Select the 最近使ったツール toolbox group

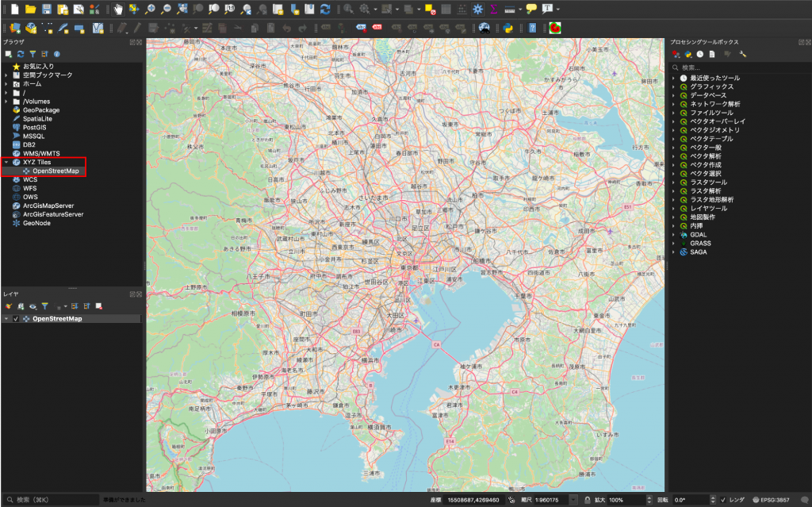click(x=714, y=78)
